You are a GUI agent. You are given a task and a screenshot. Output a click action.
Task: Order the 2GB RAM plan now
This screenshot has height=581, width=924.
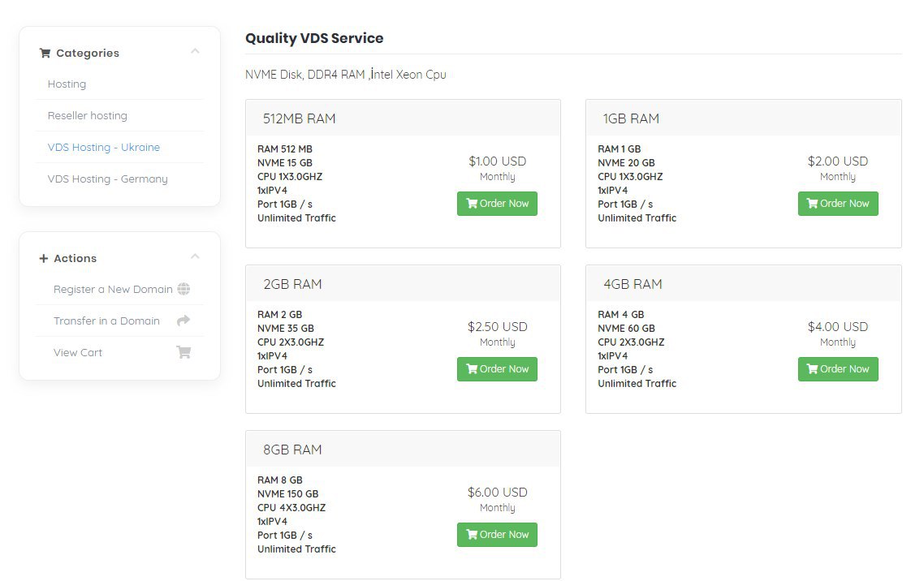coord(497,369)
